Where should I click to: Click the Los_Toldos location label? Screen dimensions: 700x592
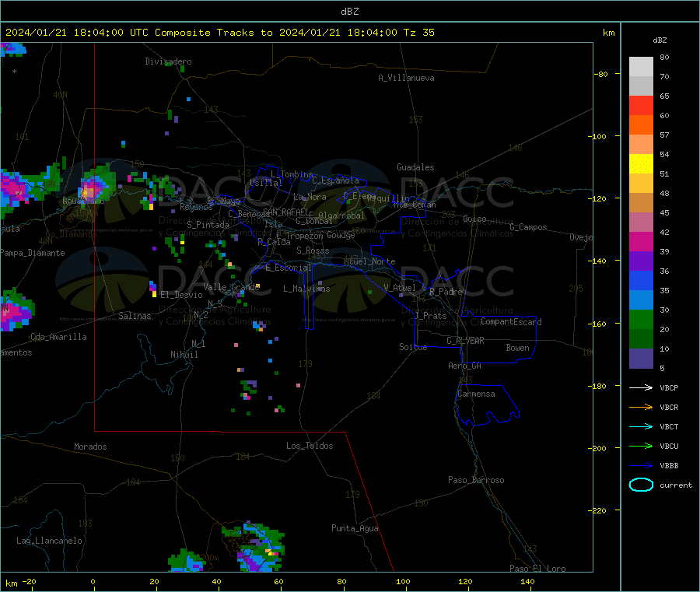[310, 446]
